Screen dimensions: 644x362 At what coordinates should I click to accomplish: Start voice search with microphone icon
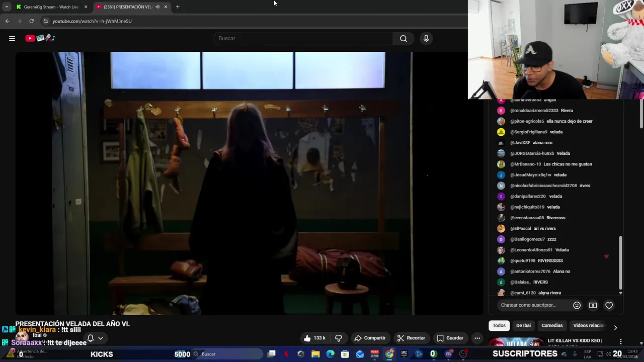click(426, 38)
